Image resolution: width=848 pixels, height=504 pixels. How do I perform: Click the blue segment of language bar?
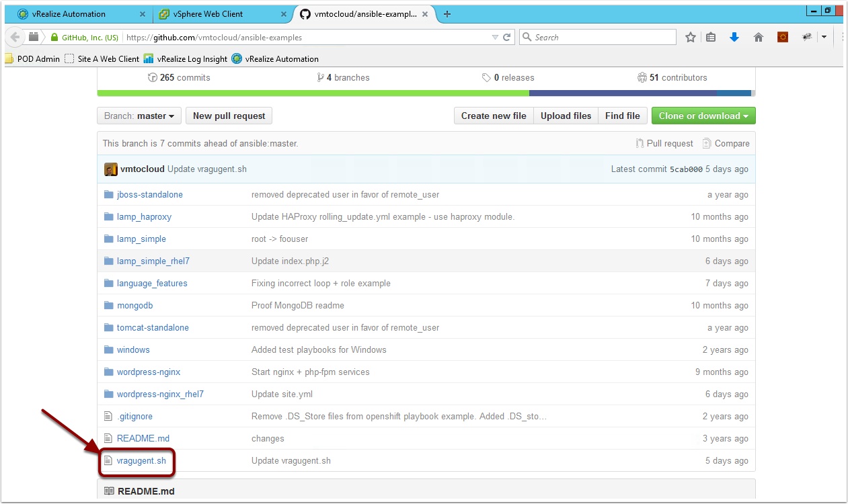[734, 93]
